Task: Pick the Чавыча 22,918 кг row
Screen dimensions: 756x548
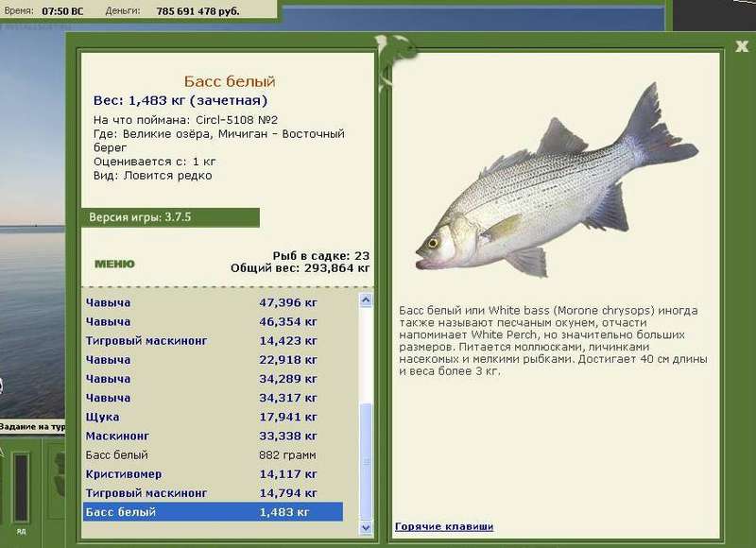Action: point(213,360)
